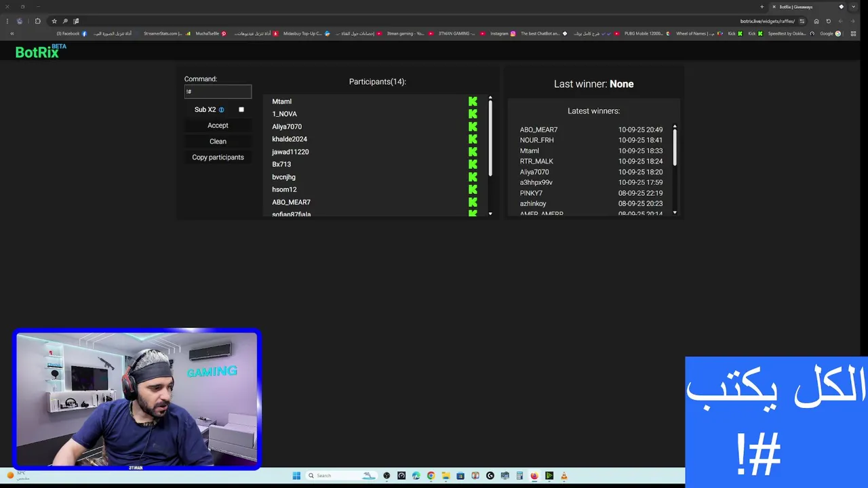Click the BotRix BETA logo
The image size is (868, 488).
(41, 52)
